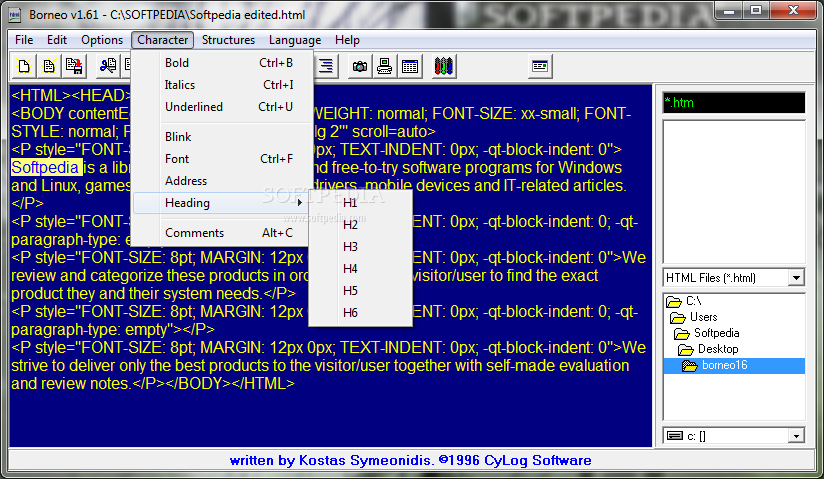
Task: Choose Comments from the Character menu
Action: tap(222, 233)
